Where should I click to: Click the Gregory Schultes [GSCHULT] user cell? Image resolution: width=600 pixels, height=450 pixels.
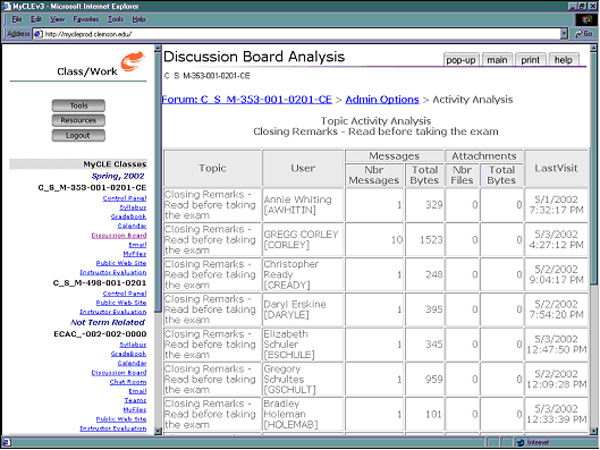click(x=303, y=379)
